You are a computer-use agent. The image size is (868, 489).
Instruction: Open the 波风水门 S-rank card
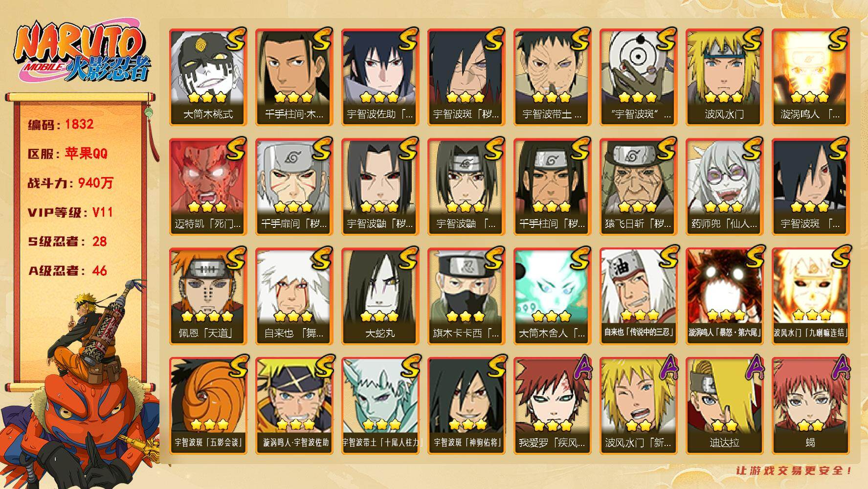tap(725, 77)
